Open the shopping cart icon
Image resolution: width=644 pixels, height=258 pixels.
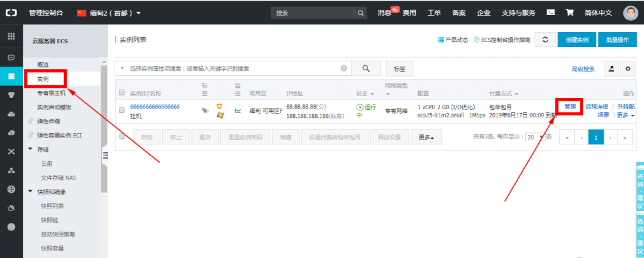(x=570, y=13)
